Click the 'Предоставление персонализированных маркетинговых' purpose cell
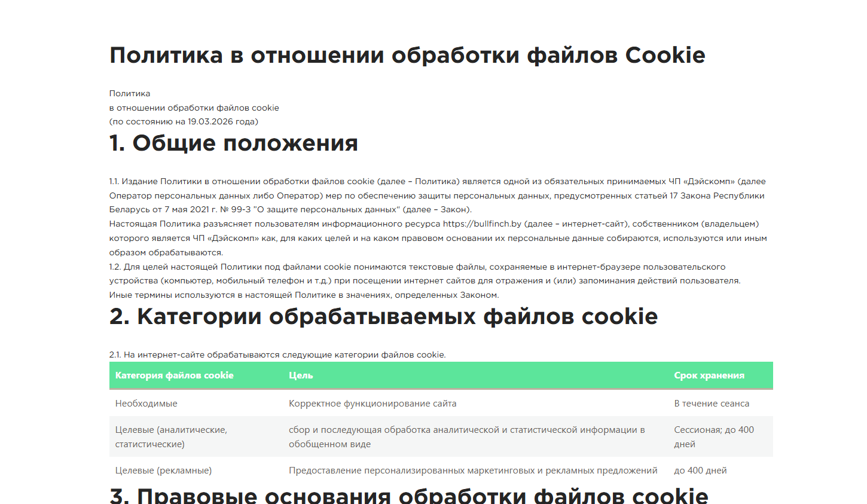This screenshot has width=867, height=504. [472, 471]
